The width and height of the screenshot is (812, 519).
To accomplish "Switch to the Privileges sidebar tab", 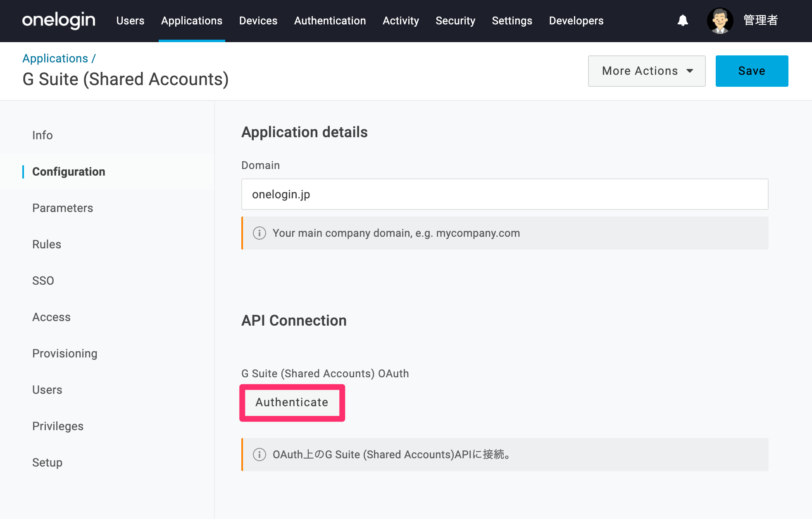I will click(58, 426).
